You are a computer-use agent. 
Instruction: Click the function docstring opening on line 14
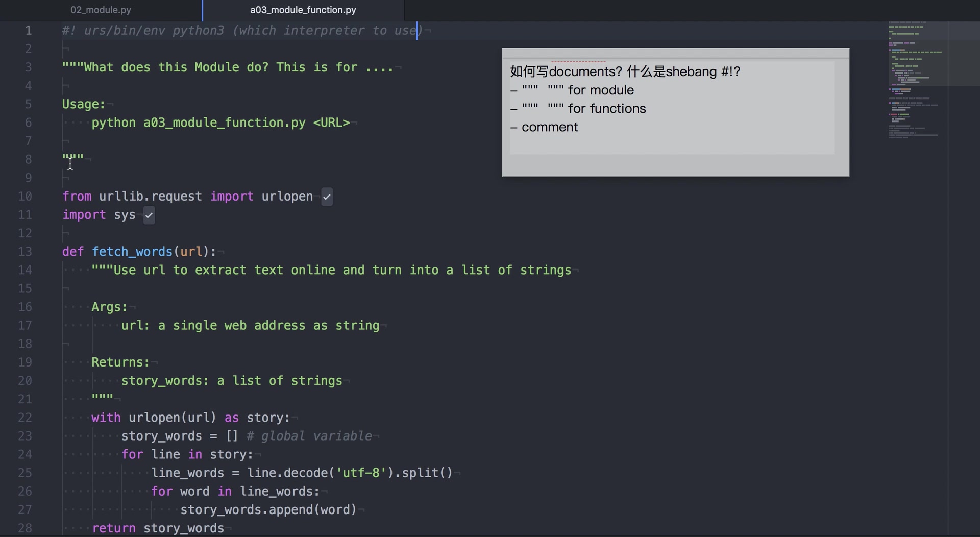pos(331,271)
